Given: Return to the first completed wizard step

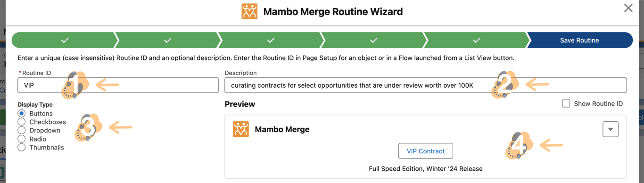Looking at the screenshot, I should pos(65,40).
